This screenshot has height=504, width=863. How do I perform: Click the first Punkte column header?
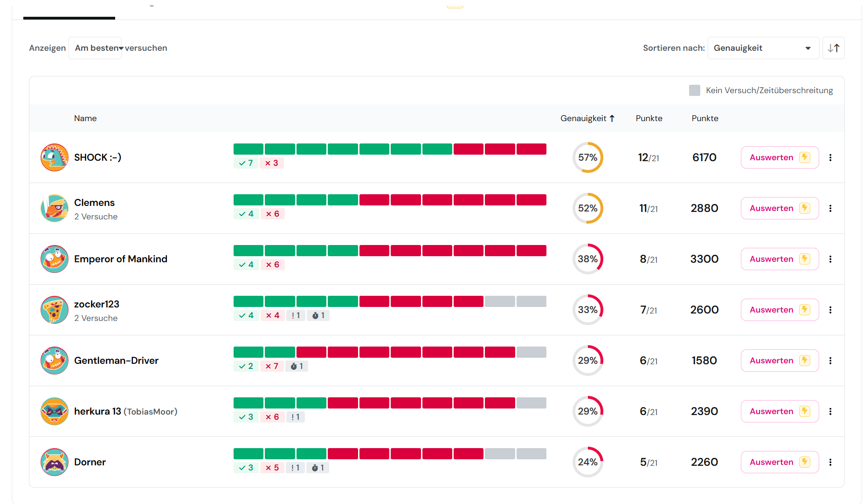649,118
